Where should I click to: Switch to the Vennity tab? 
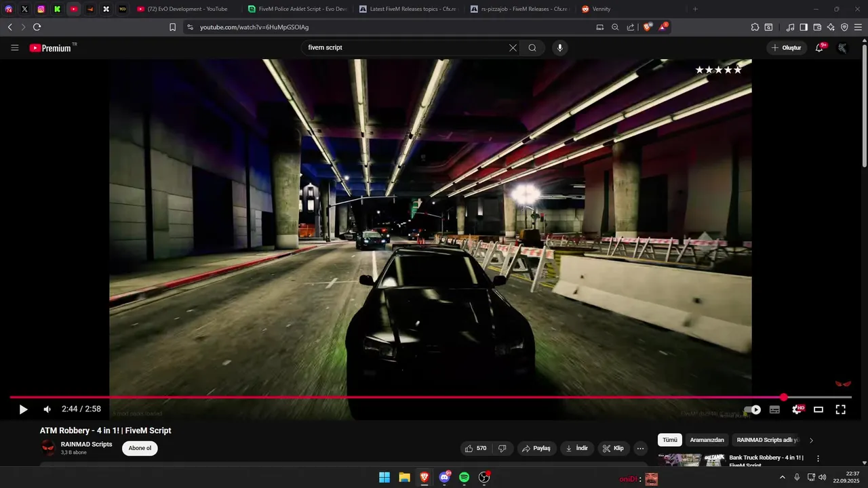pyautogui.click(x=631, y=9)
